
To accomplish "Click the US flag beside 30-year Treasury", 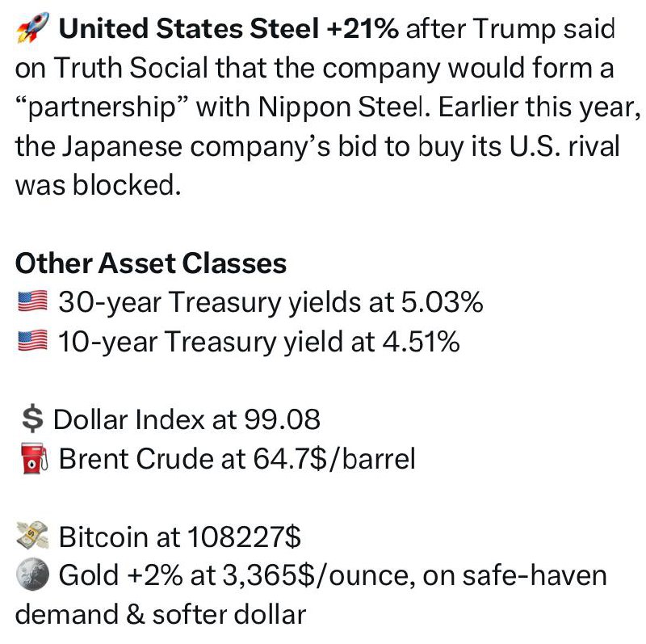I will [32, 301].
